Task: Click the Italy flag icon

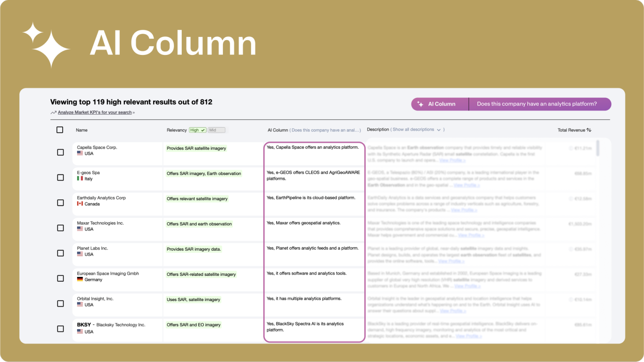Action: (x=80, y=178)
